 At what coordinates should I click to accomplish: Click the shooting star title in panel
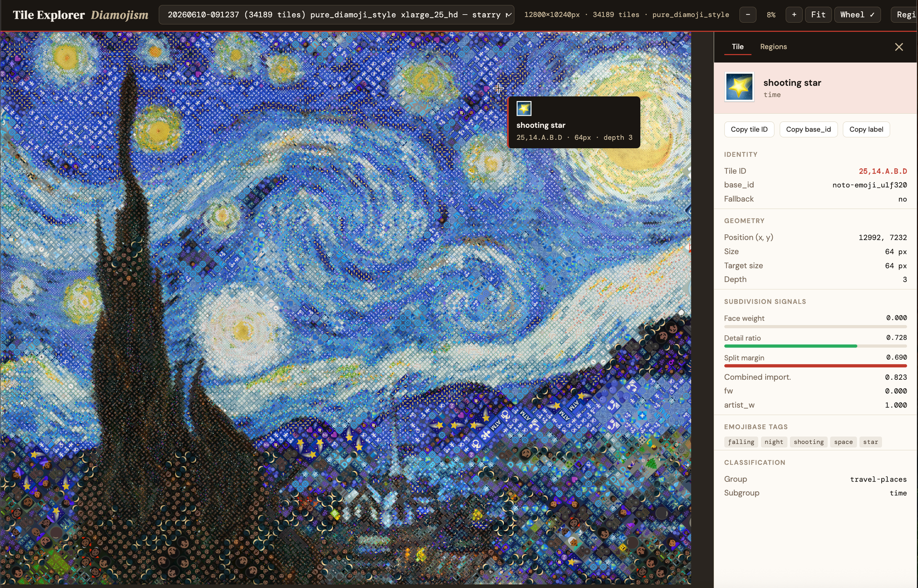click(x=792, y=83)
